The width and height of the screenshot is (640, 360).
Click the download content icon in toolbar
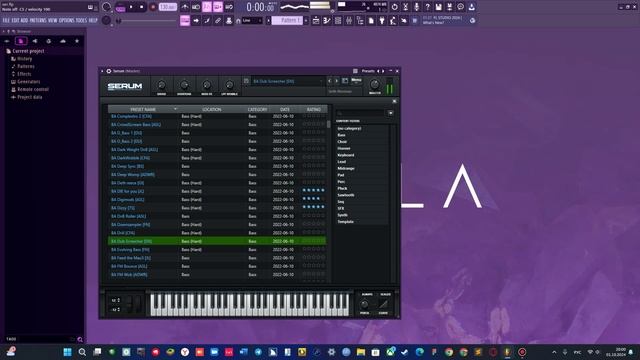point(471,7)
